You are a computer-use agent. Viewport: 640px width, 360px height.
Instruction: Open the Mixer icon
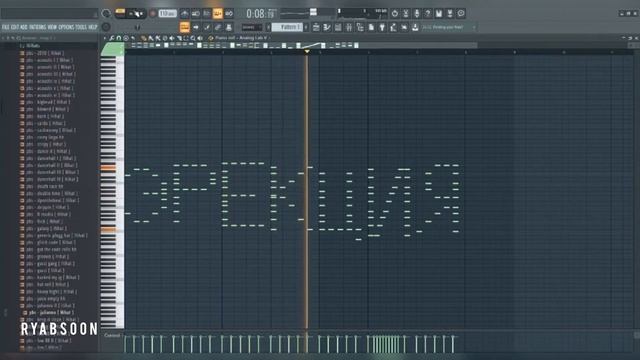(x=349, y=27)
